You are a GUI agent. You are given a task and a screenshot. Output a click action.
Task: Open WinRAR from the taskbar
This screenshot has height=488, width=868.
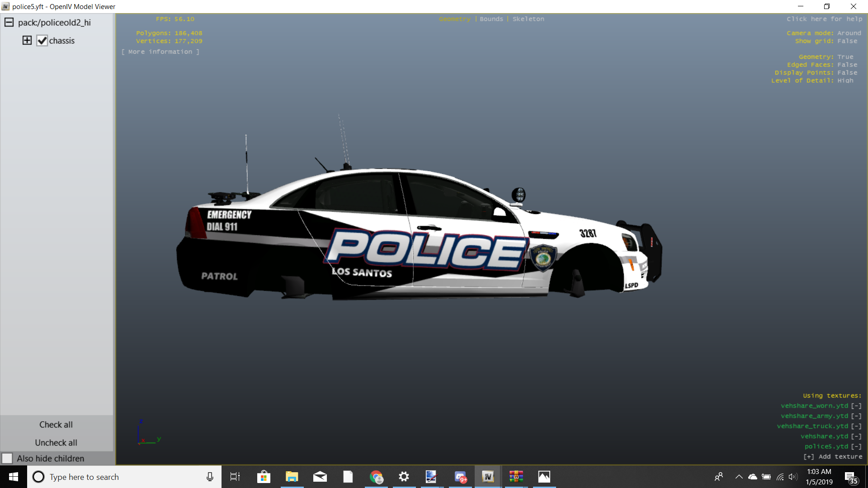516,477
